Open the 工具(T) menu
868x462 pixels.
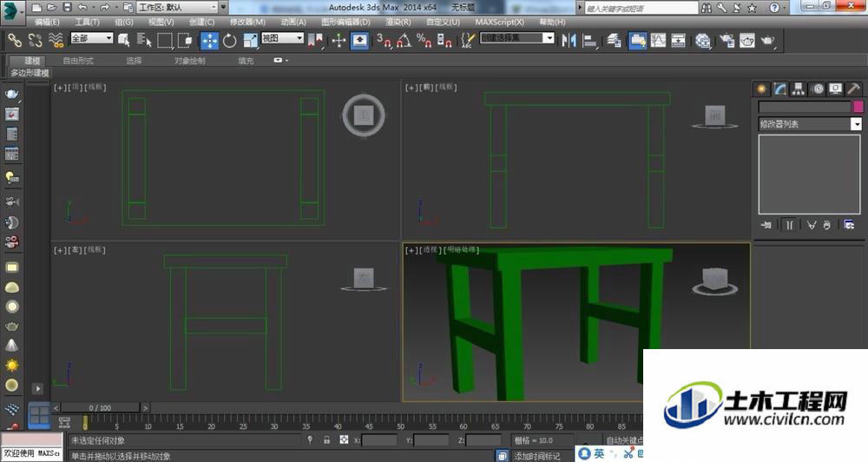87,23
